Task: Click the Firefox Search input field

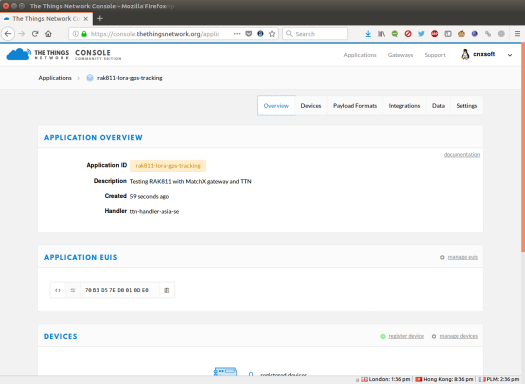Action: coord(315,34)
